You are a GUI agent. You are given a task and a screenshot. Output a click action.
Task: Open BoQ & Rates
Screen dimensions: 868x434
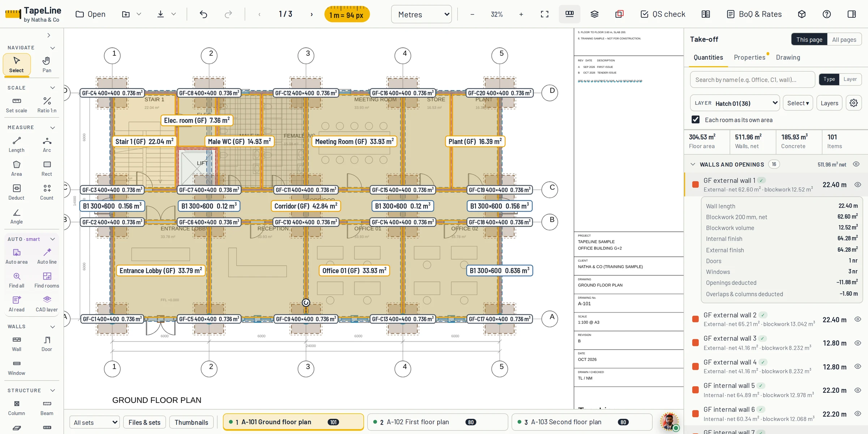(x=754, y=14)
